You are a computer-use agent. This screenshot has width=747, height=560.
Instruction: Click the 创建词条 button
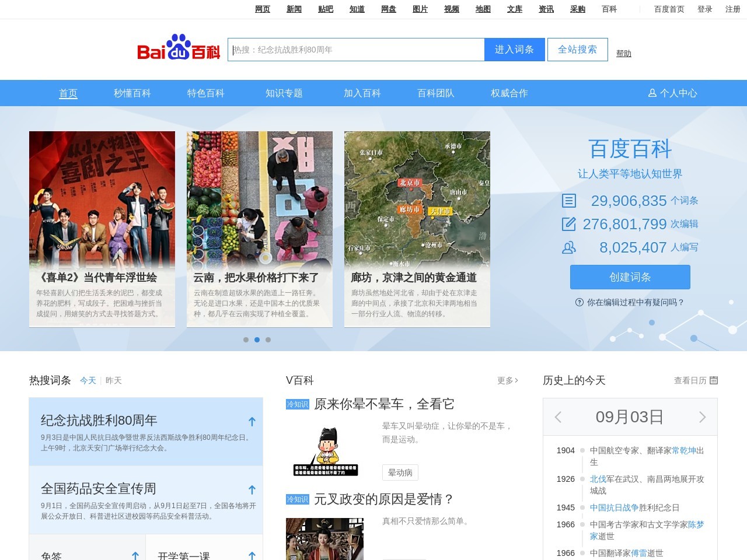coord(630,277)
